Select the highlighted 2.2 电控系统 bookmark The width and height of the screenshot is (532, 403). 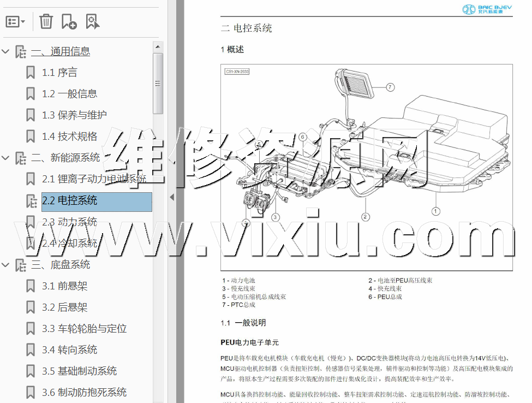pyautogui.click(x=69, y=201)
